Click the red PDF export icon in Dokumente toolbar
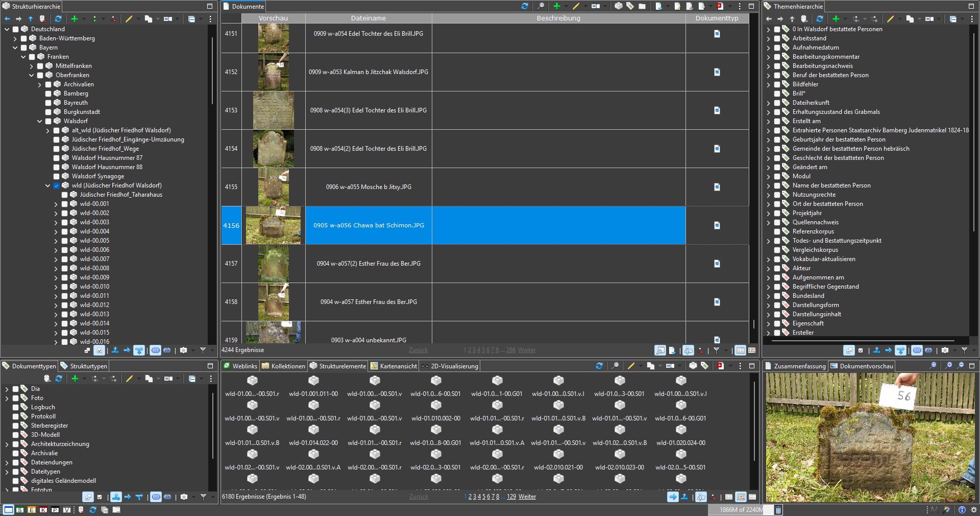 720,6
